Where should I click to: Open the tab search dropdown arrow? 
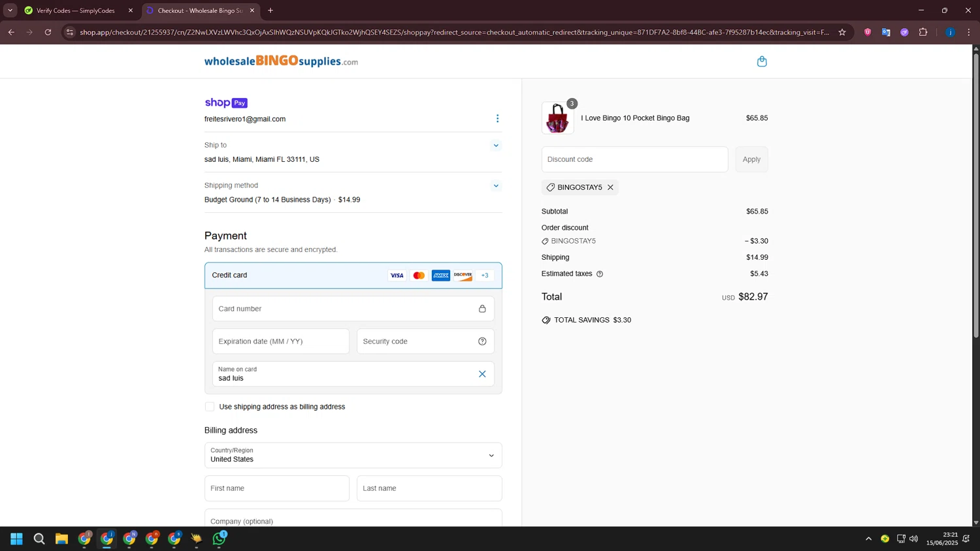(10, 10)
